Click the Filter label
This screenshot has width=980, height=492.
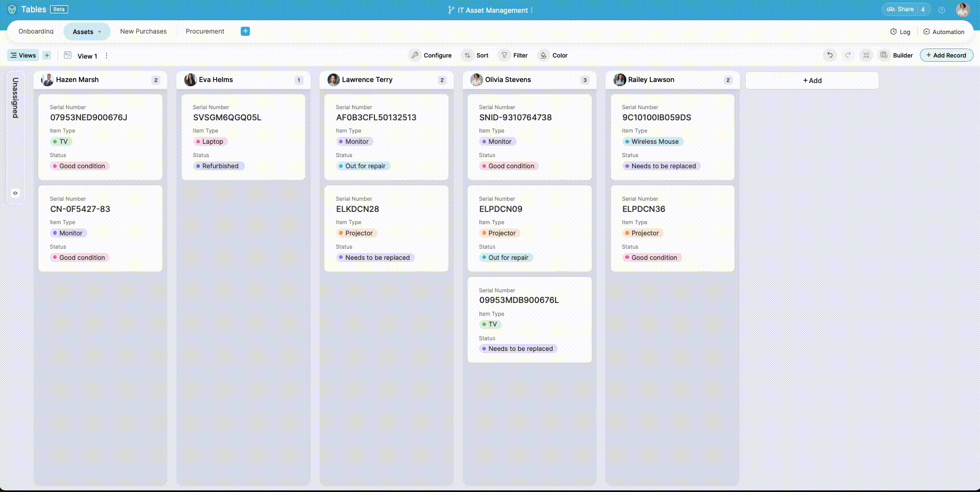520,55
